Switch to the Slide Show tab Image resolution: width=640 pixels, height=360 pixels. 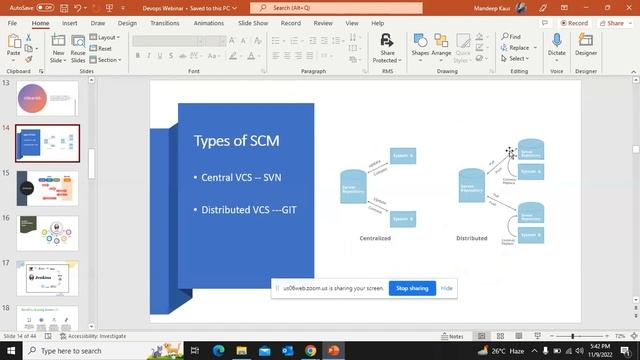[253, 23]
